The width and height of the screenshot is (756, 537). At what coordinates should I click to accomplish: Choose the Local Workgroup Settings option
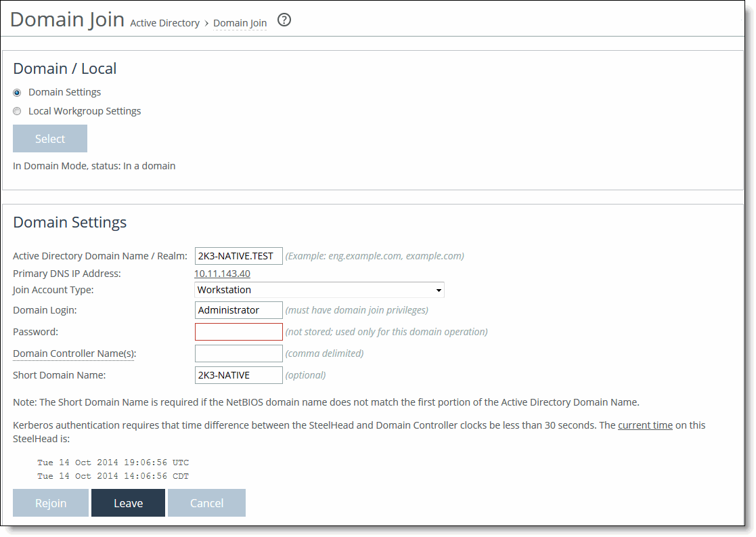(x=16, y=111)
